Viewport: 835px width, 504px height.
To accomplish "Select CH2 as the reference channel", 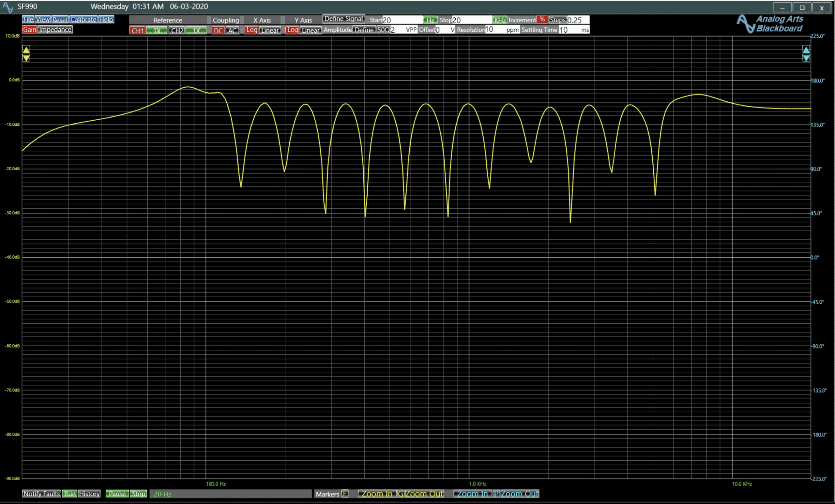I will [176, 30].
